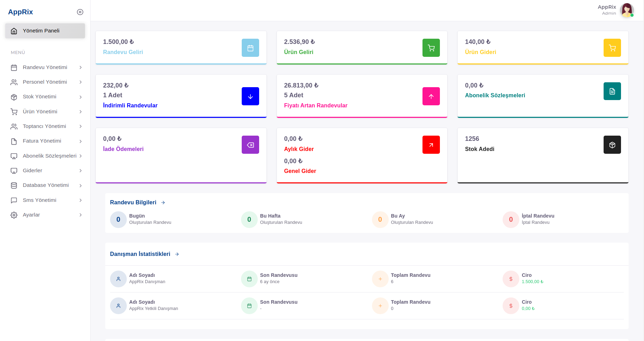Image resolution: width=644 pixels, height=341 pixels.
Task: Open Ürün Geliri link
Action: tap(298, 52)
